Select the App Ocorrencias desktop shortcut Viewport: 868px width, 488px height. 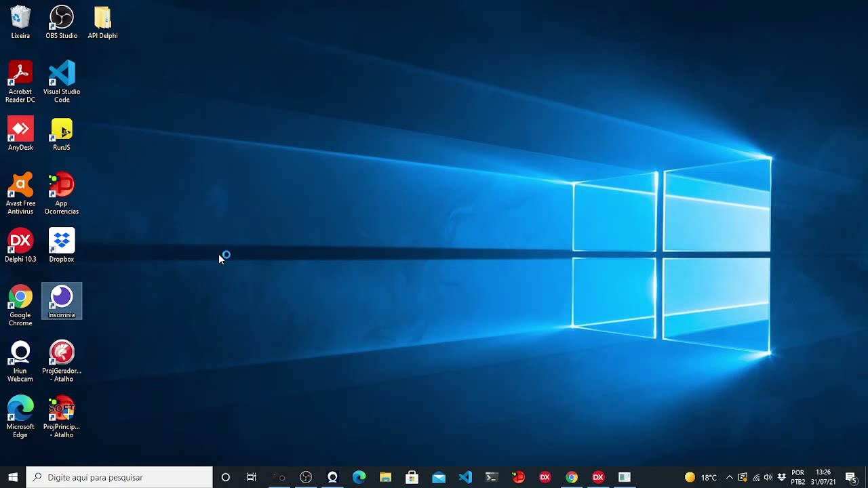click(61, 194)
